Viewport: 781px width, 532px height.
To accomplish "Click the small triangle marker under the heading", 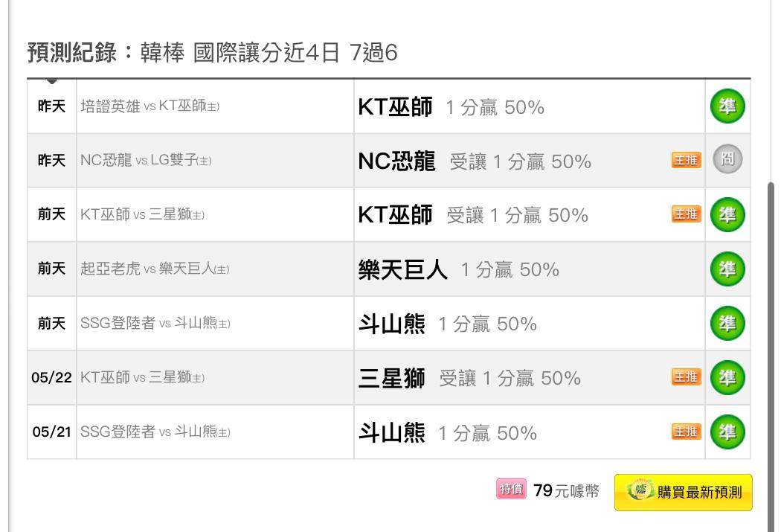I will point(52,81).
